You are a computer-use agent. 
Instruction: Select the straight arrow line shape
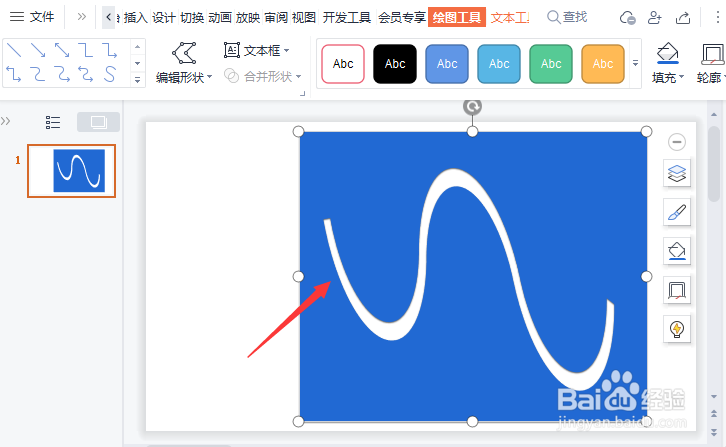[x=38, y=50]
